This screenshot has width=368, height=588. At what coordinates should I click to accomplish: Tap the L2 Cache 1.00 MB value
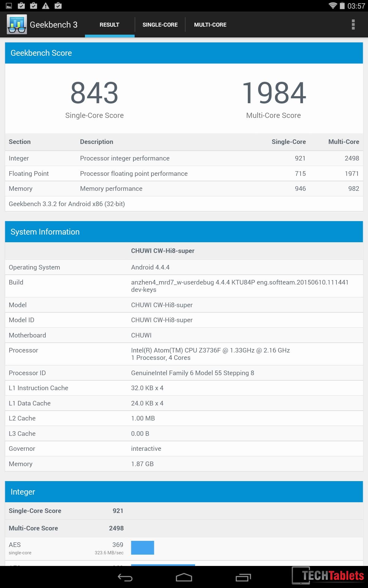[143, 418]
